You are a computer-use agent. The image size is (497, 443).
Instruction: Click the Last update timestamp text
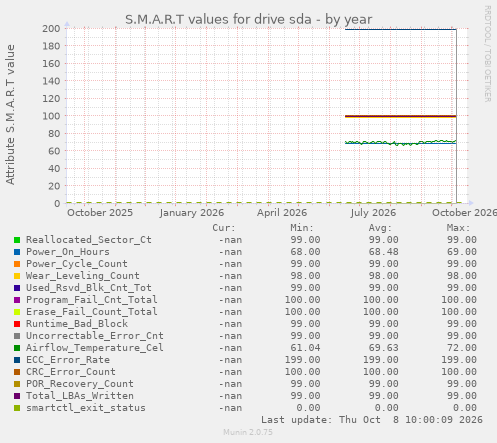(x=372, y=420)
